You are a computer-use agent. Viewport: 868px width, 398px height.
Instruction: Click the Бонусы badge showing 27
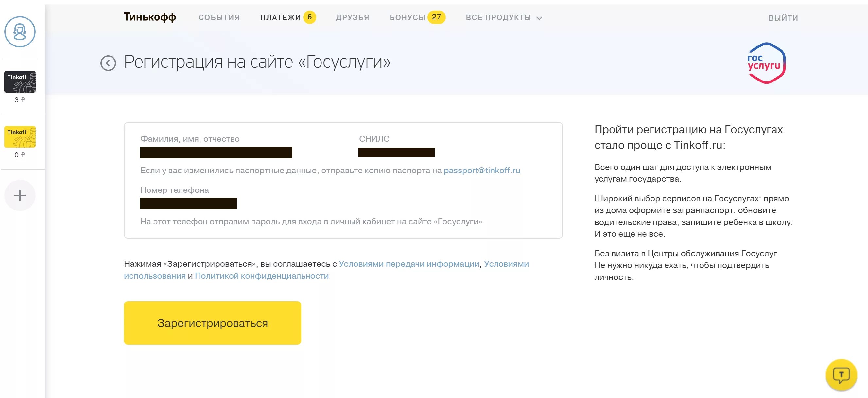[x=436, y=17]
